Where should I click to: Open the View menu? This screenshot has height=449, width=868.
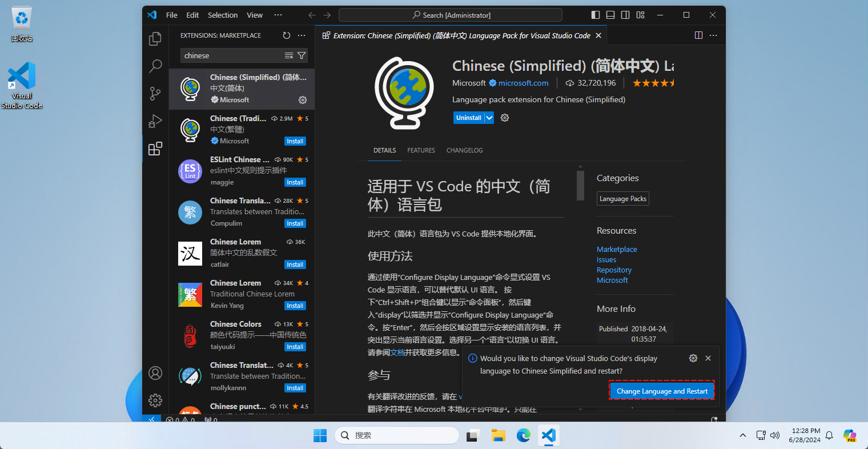pyautogui.click(x=255, y=15)
